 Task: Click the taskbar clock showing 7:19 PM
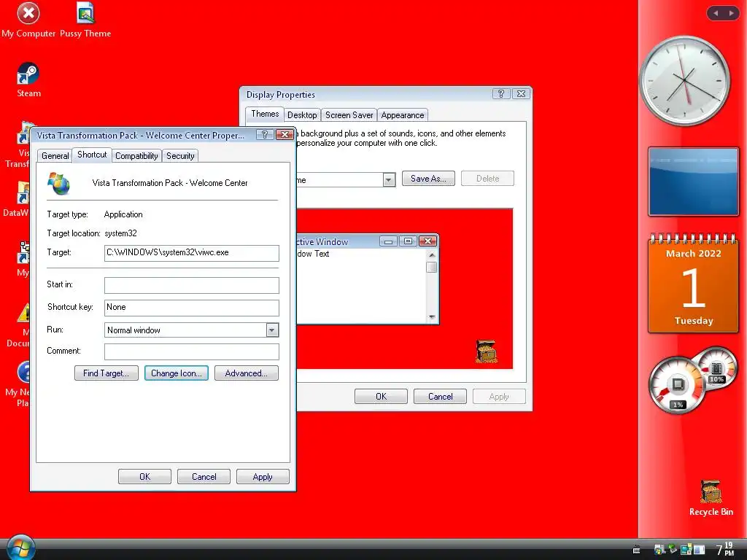coord(724,549)
